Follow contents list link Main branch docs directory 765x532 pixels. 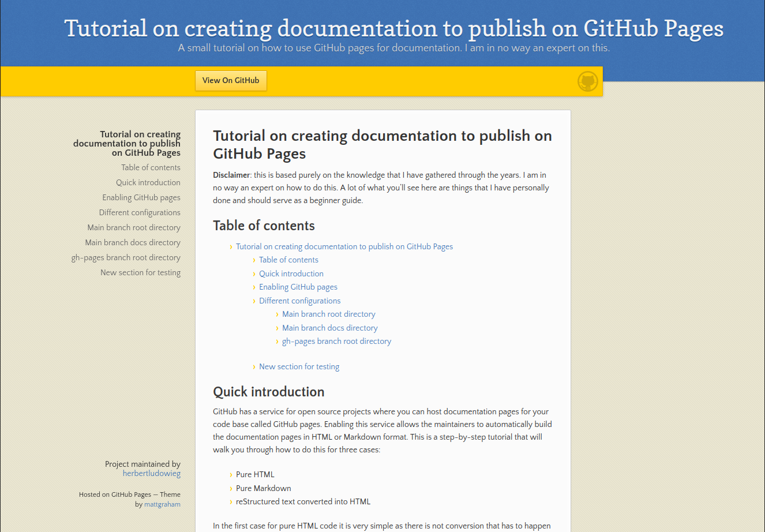click(330, 328)
